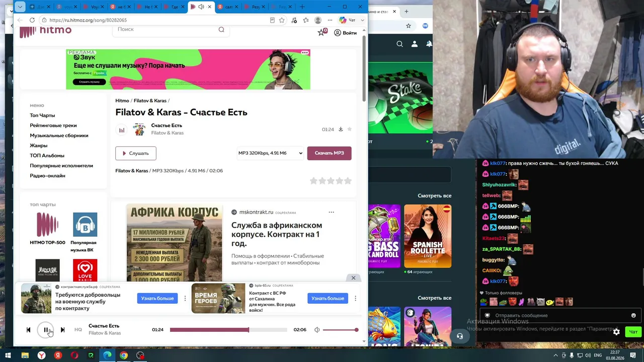644x362 pixels.
Task: Click Узнать больше on Сахалин contract ad
Action: 328,299
